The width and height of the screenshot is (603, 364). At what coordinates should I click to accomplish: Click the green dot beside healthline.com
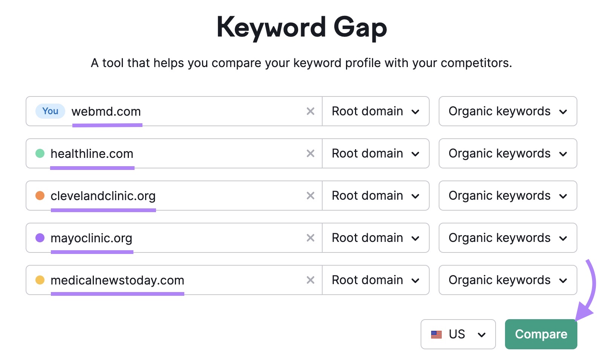[x=40, y=153]
